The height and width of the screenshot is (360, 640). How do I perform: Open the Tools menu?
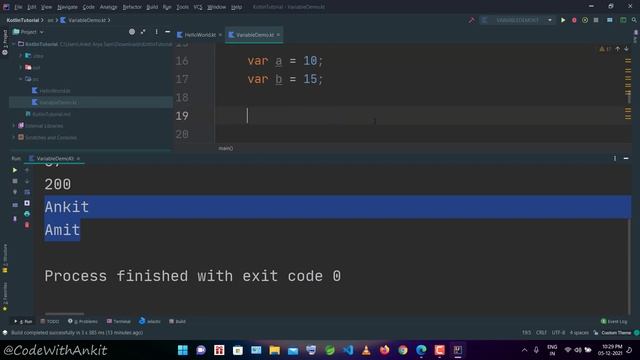(x=182, y=7)
